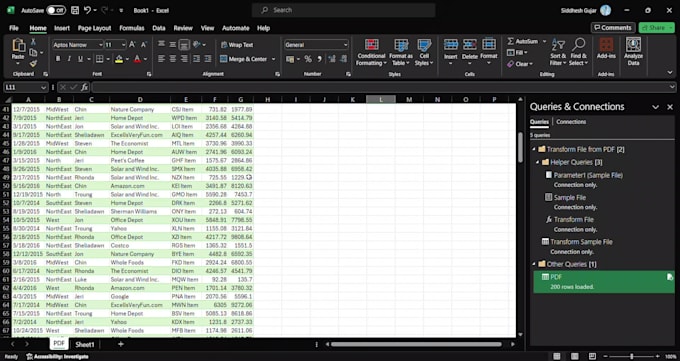Click the Cut scissors icon
Screen dimensions: 680x361
(x=33, y=42)
